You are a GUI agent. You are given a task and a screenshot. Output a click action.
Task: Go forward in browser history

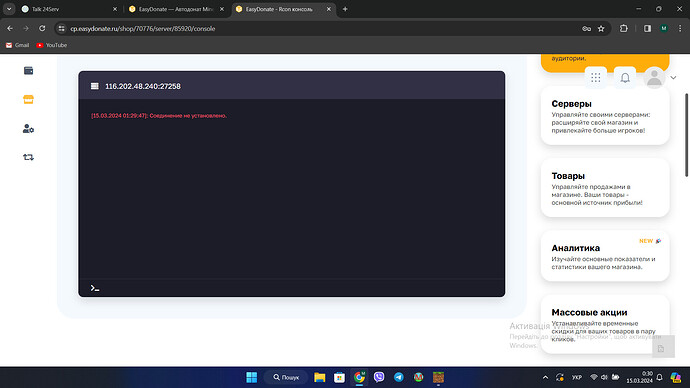[26, 29]
